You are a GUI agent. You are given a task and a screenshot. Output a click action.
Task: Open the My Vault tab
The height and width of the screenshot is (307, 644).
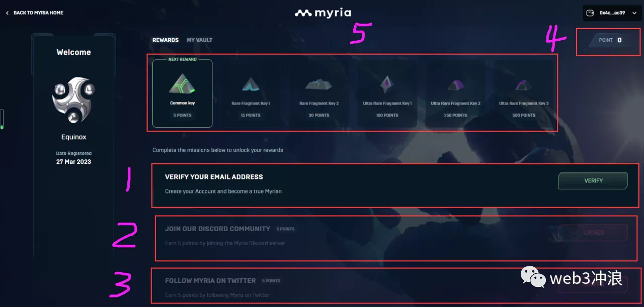tap(200, 40)
